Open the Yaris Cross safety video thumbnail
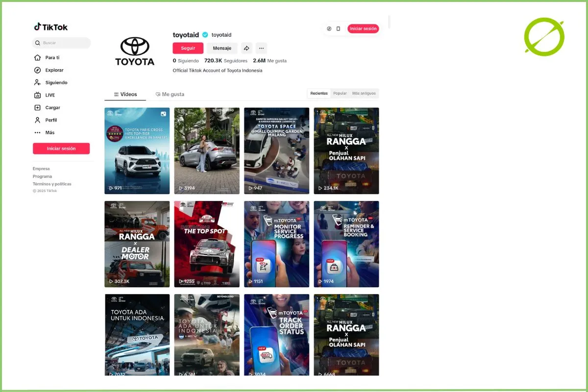 point(137,151)
